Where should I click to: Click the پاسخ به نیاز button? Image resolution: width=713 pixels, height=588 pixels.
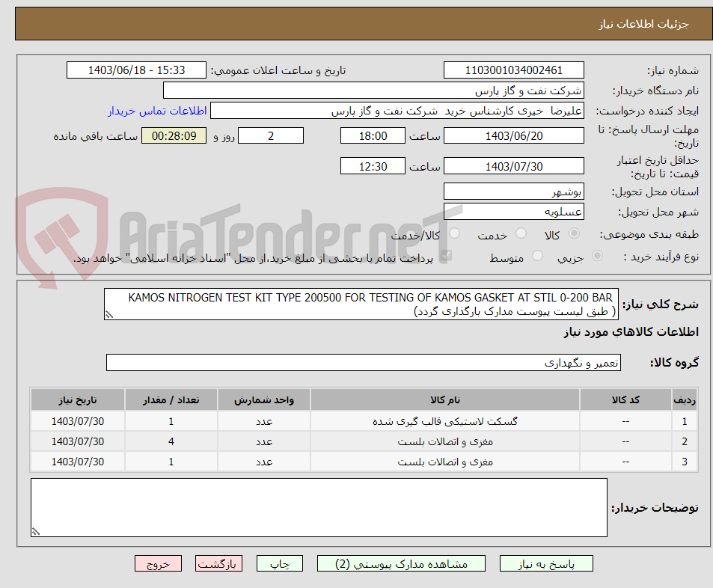[x=546, y=563]
